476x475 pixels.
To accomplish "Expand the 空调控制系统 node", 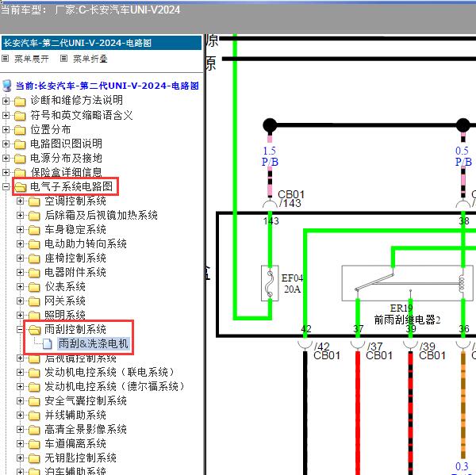I will pos(20,201).
